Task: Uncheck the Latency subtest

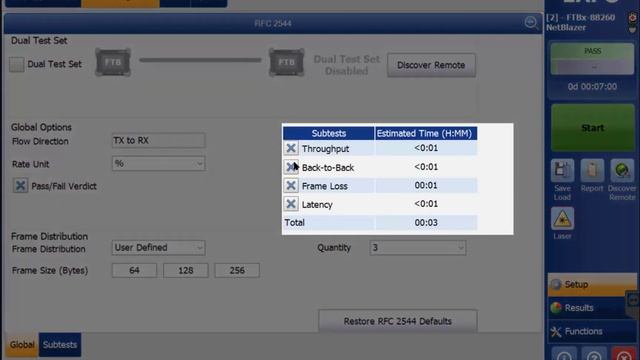Action: (291, 204)
